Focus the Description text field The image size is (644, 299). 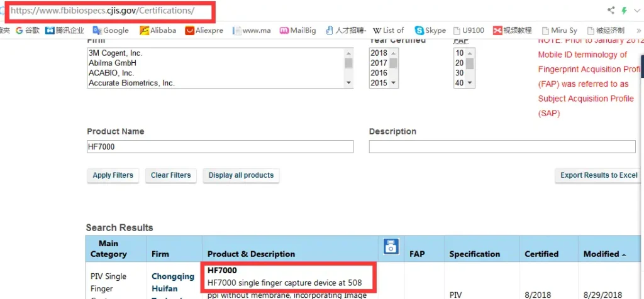click(502, 146)
